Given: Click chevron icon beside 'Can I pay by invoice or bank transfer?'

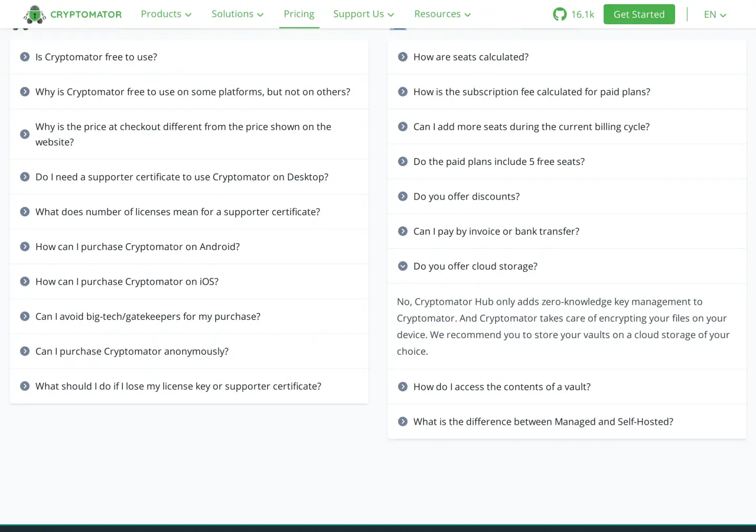Looking at the screenshot, I should (x=403, y=231).
